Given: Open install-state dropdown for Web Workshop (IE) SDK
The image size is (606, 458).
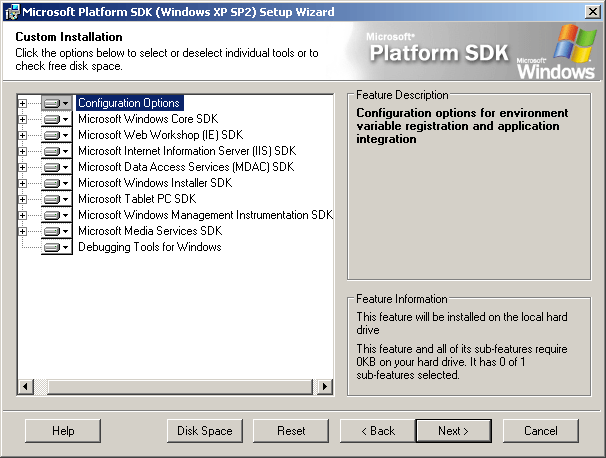Looking at the screenshot, I should click(x=57, y=135).
